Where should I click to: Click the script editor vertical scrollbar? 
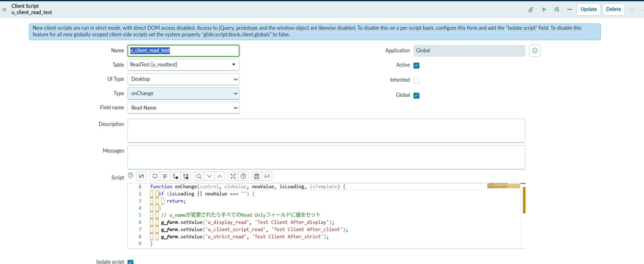pyautogui.click(x=524, y=200)
